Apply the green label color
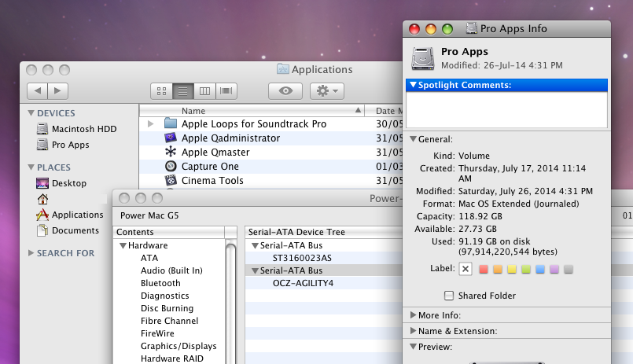Viewport: 633px width, 364px height. [525, 269]
